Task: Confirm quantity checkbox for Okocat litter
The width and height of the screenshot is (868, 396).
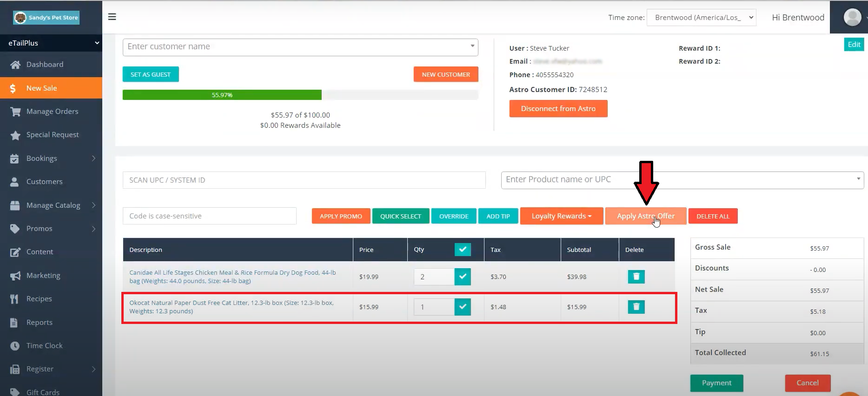Action: (x=462, y=307)
